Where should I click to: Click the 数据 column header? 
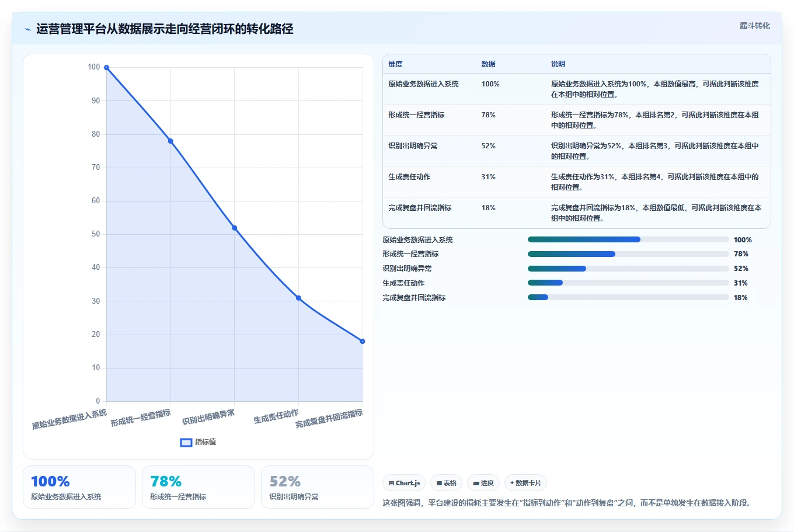pyautogui.click(x=488, y=64)
